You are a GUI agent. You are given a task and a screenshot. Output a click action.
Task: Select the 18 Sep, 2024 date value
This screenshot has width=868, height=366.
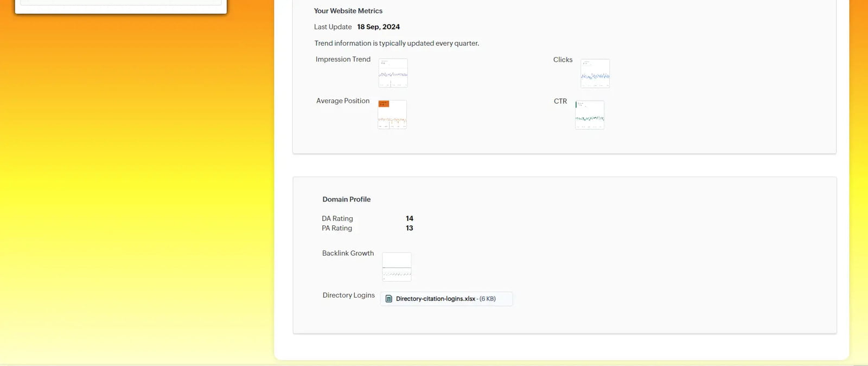(378, 27)
